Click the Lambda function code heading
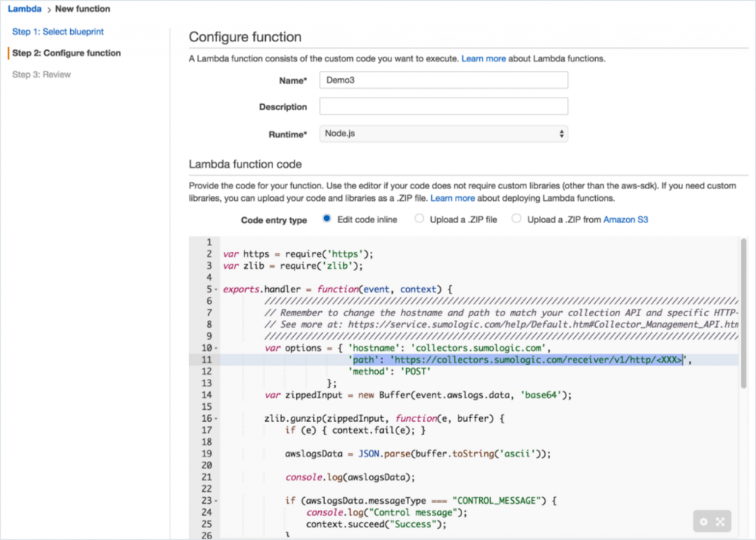Screen dimensions: 756x540 [x=245, y=164]
